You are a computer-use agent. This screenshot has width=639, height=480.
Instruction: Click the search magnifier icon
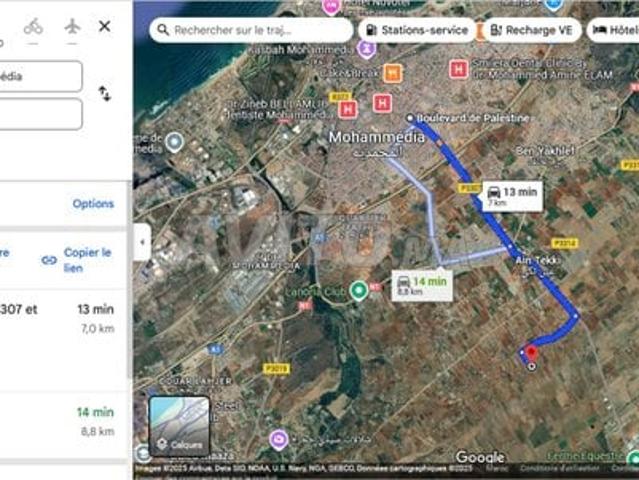click(163, 30)
